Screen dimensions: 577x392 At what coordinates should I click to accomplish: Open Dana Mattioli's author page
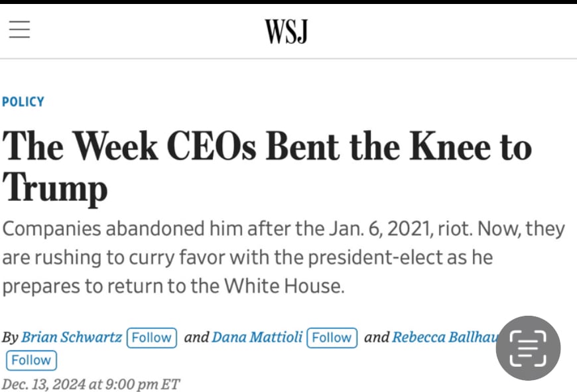click(x=257, y=337)
